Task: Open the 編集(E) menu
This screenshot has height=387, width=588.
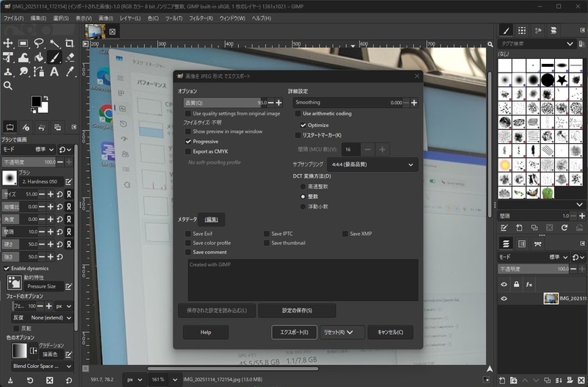Action: (38, 18)
